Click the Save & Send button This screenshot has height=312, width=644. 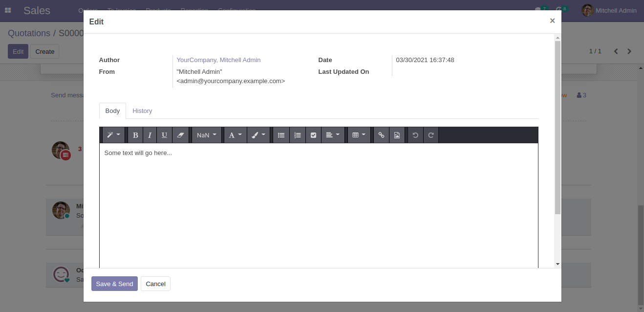pos(114,284)
